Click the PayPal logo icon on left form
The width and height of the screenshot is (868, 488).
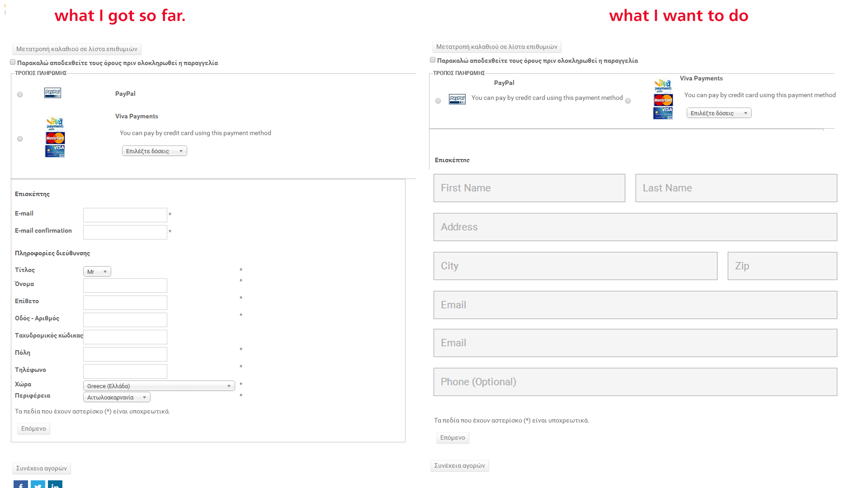pos(52,93)
